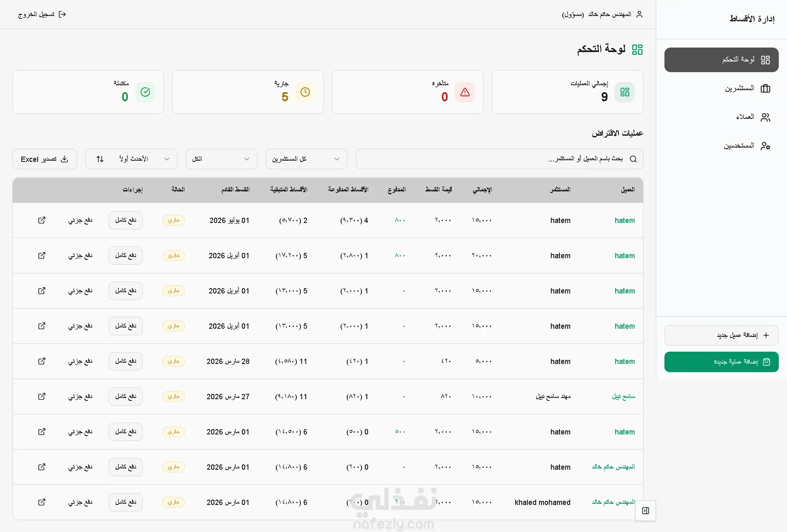Image resolution: width=787 pixels, height=532 pixels.
Task: Click the search magnifier icon
Action: pyautogui.click(x=633, y=159)
